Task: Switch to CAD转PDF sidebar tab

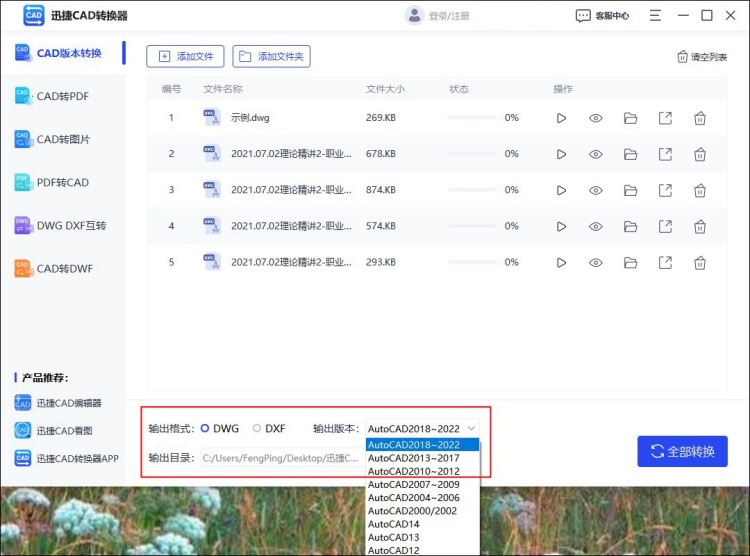Action: 63,96
